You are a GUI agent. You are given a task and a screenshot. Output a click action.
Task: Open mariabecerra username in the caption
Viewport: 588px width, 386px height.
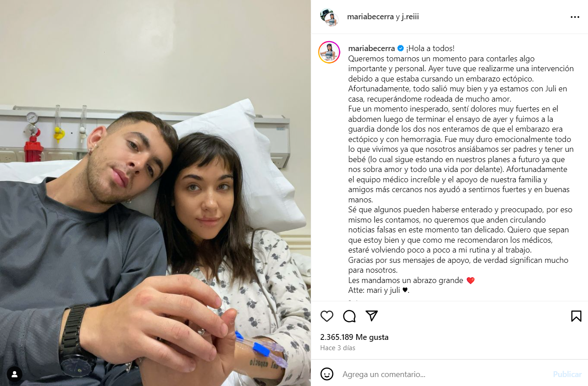point(371,48)
